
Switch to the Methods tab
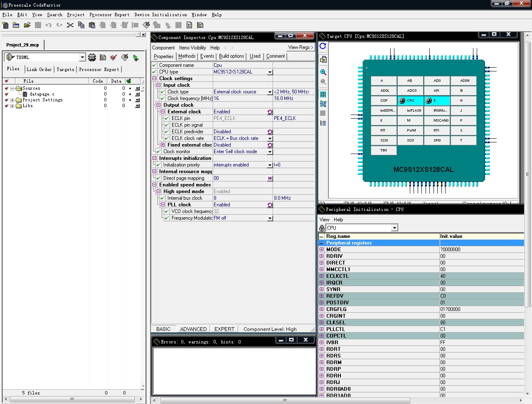coord(187,56)
